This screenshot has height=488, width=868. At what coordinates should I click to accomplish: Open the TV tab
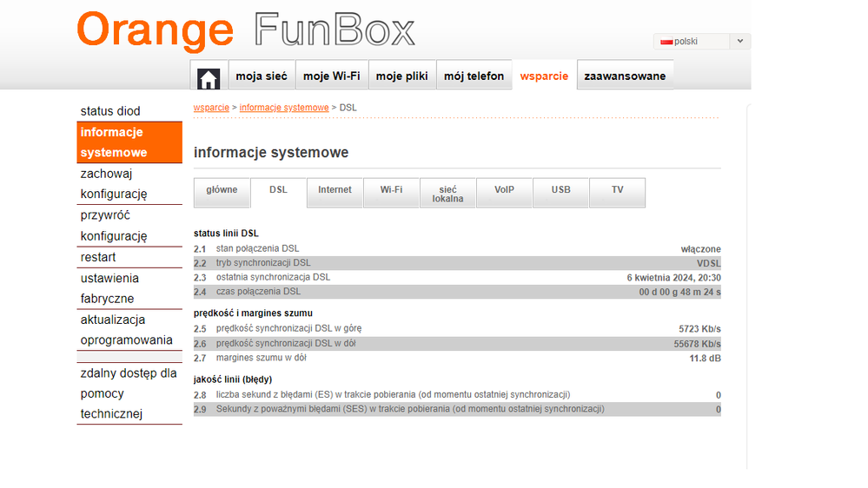point(617,190)
